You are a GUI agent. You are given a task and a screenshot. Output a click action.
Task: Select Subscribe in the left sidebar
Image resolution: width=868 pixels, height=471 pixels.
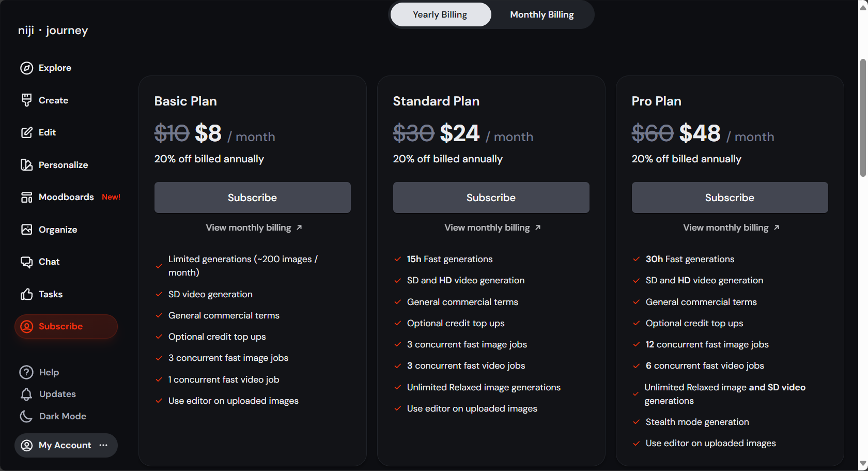(66, 326)
